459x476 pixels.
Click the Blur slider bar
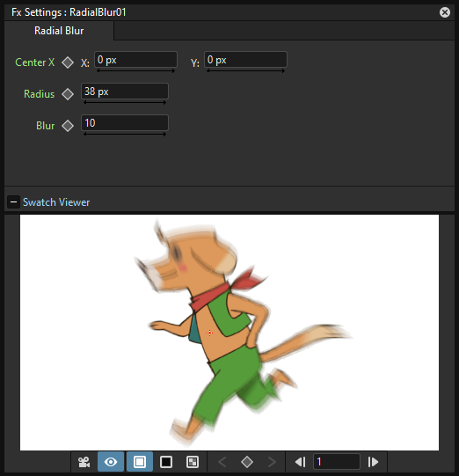(125, 134)
